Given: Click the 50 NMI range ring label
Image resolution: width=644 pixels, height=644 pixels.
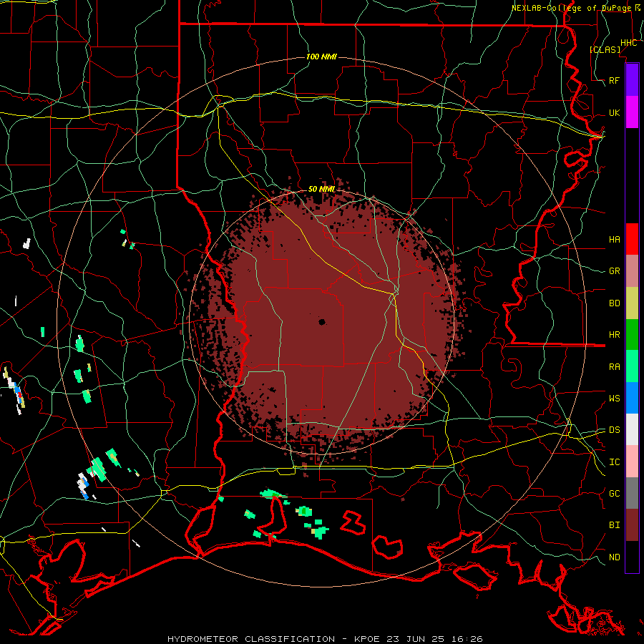Looking at the screenshot, I should (321, 190).
